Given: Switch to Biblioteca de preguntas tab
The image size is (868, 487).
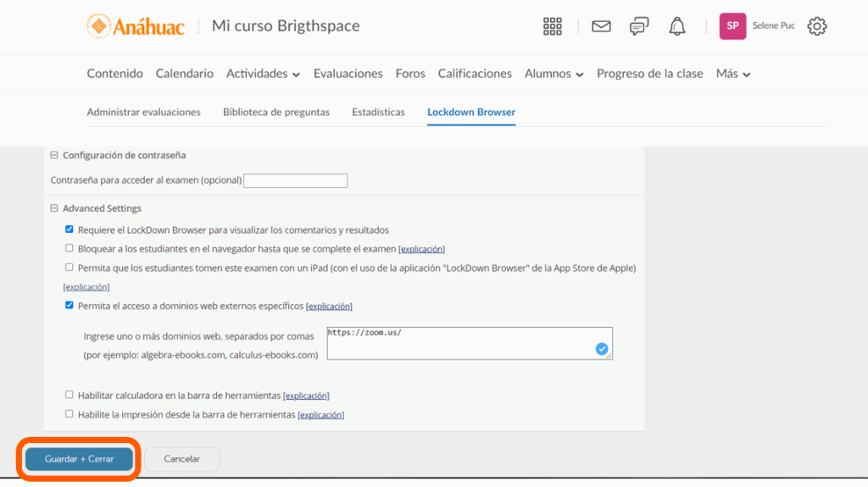Looking at the screenshot, I should coord(276,112).
